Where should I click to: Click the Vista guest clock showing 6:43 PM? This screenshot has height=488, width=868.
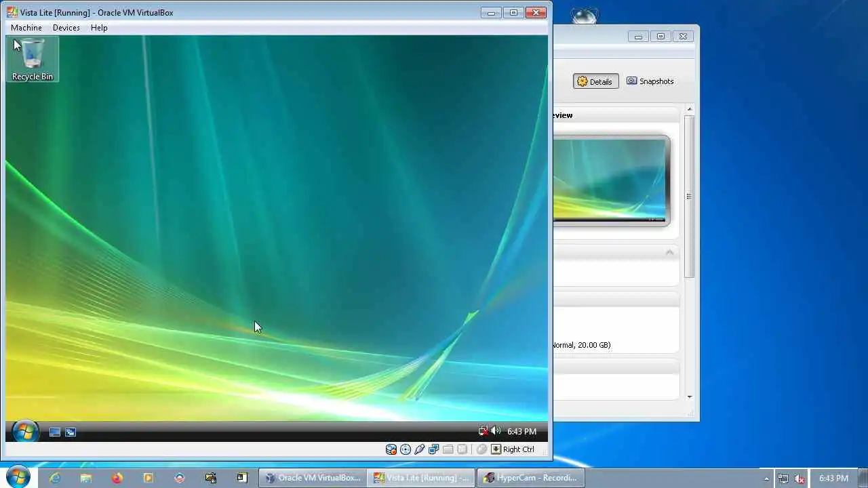[521, 432]
